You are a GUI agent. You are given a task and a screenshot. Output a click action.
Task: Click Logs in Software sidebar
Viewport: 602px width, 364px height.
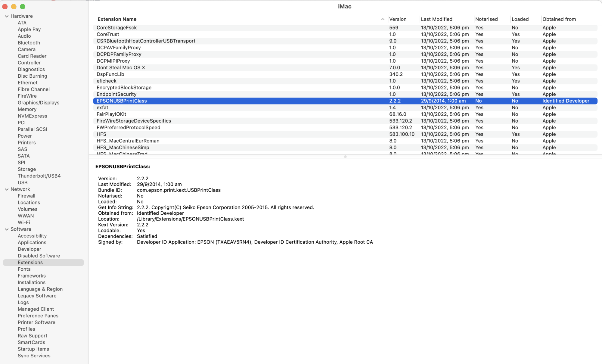point(23,302)
